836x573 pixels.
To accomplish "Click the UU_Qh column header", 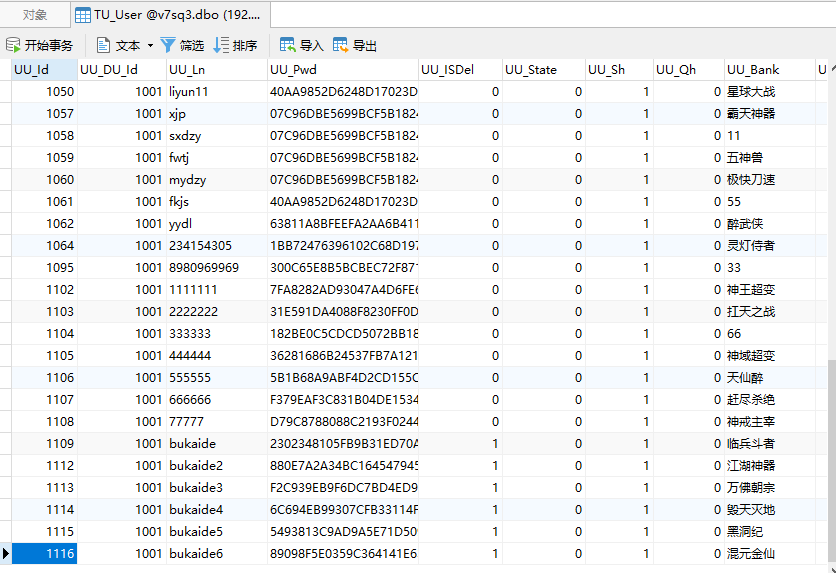I will click(x=689, y=70).
